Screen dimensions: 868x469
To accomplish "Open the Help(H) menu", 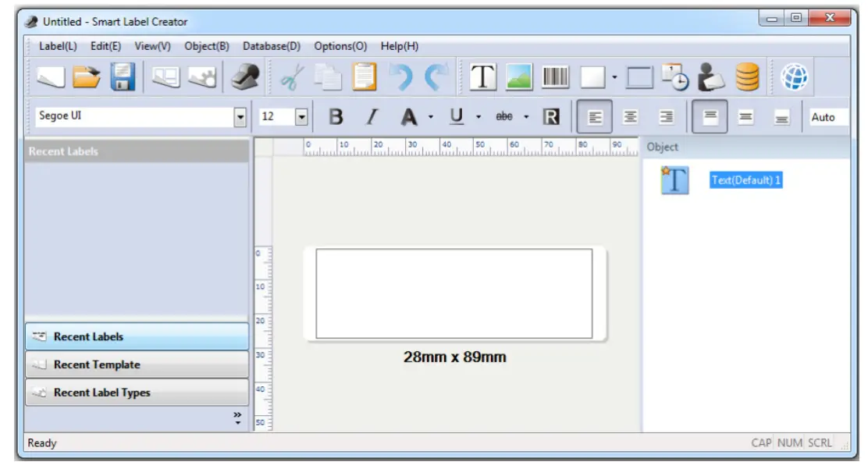I will pos(399,47).
